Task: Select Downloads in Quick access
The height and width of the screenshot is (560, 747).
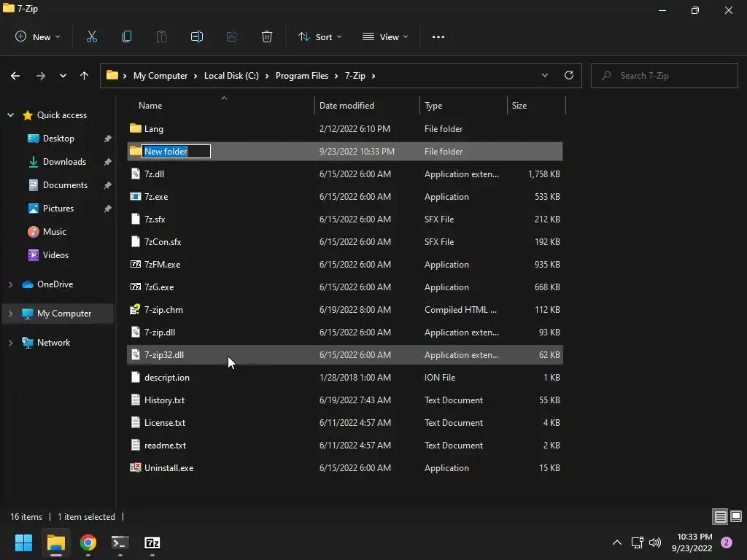Action: pos(64,161)
